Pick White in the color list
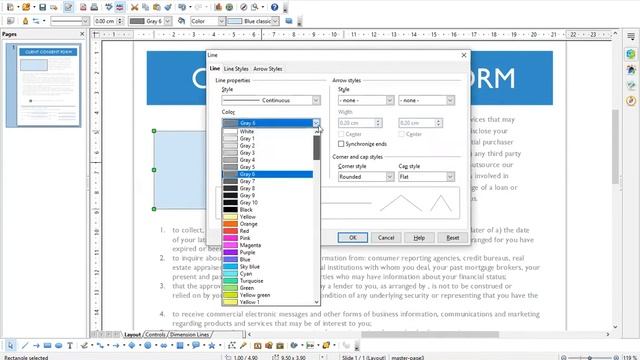Screen dimensions: 640x360 [x=268, y=131]
